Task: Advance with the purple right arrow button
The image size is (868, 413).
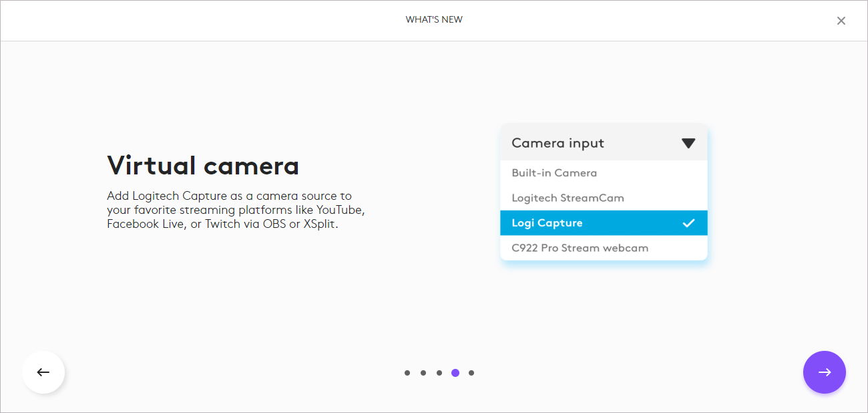Action: [x=825, y=372]
